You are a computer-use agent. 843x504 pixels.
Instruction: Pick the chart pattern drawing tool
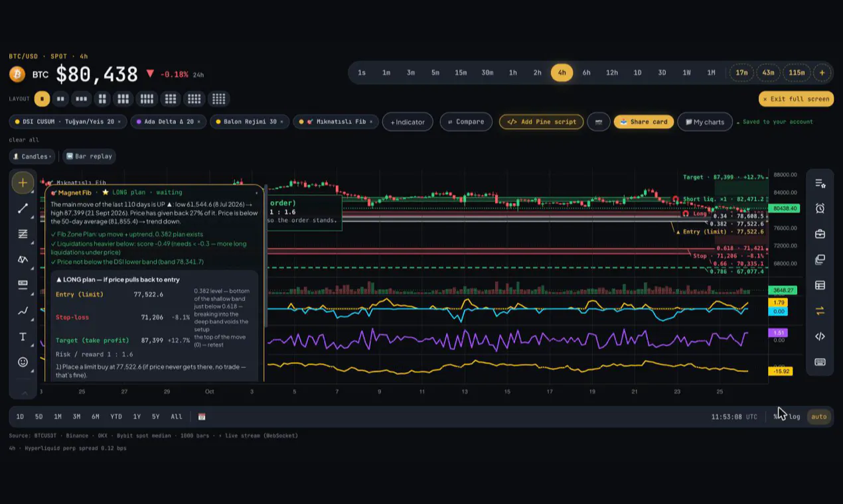(23, 259)
